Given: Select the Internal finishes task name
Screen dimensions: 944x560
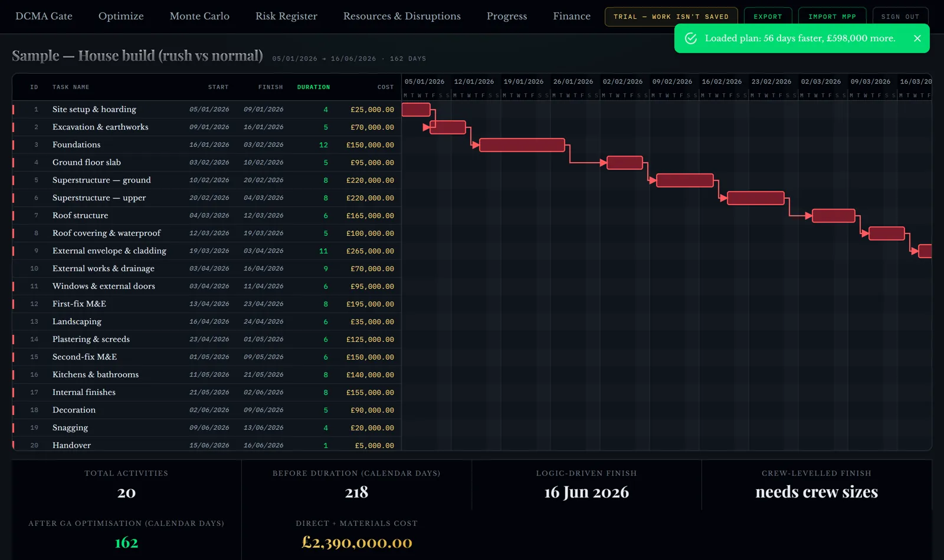Looking at the screenshot, I should coord(84,393).
